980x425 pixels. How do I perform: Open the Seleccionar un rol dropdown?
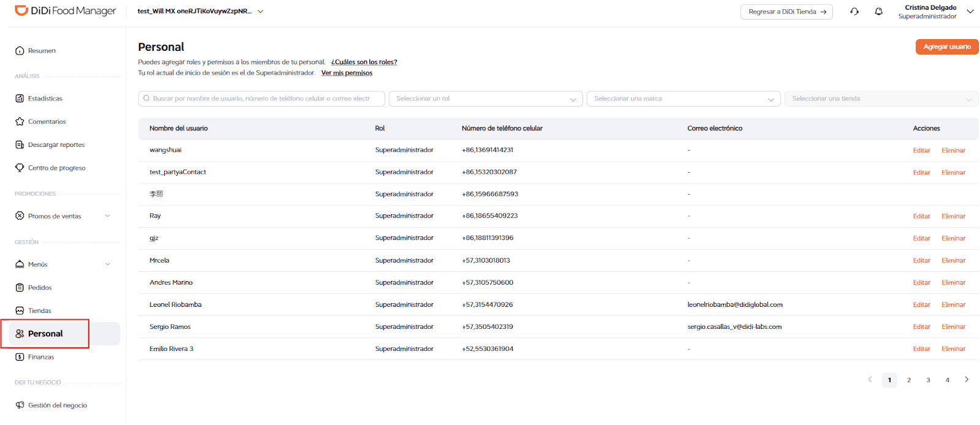coord(486,99)
